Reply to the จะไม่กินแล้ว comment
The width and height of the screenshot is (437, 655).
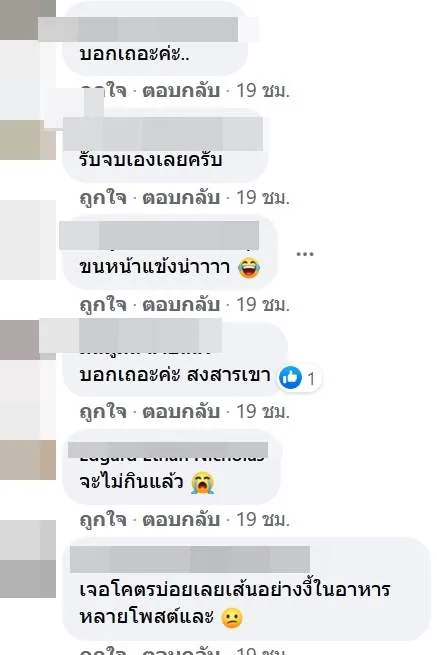pyautogui.click(x=181, y=520)
